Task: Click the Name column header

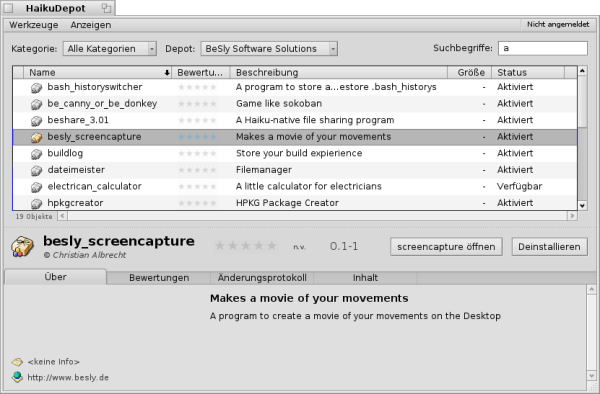Action: tap(98, 72)
